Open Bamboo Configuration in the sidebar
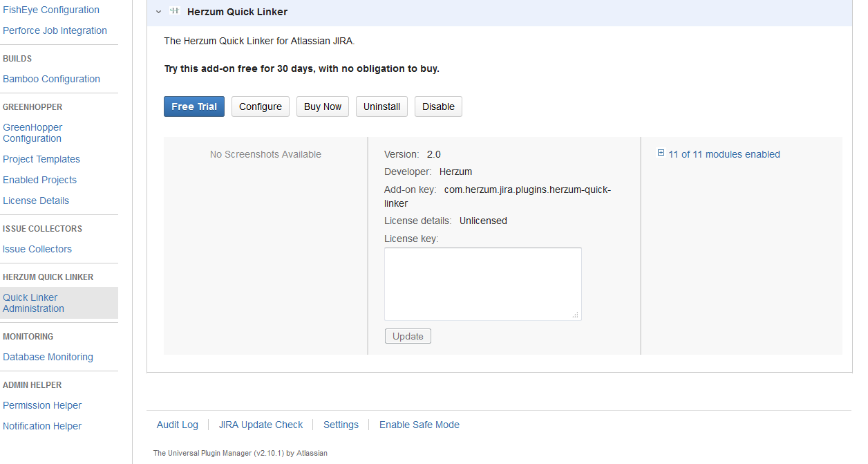Image resolution: width=868 pixels, height=464 pixels. pyautogui.click(x=51, y=79)
